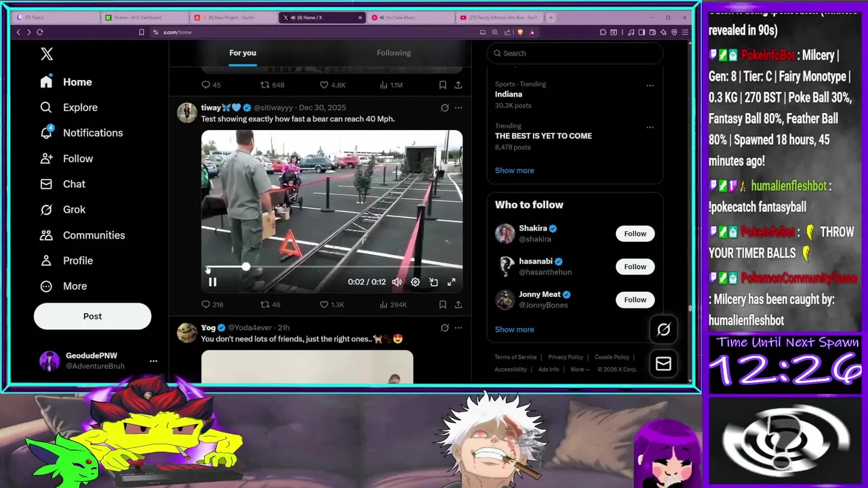
Task: Open Grok explain on Yog post
Action: pyautogui.click(x=445, y=328)
